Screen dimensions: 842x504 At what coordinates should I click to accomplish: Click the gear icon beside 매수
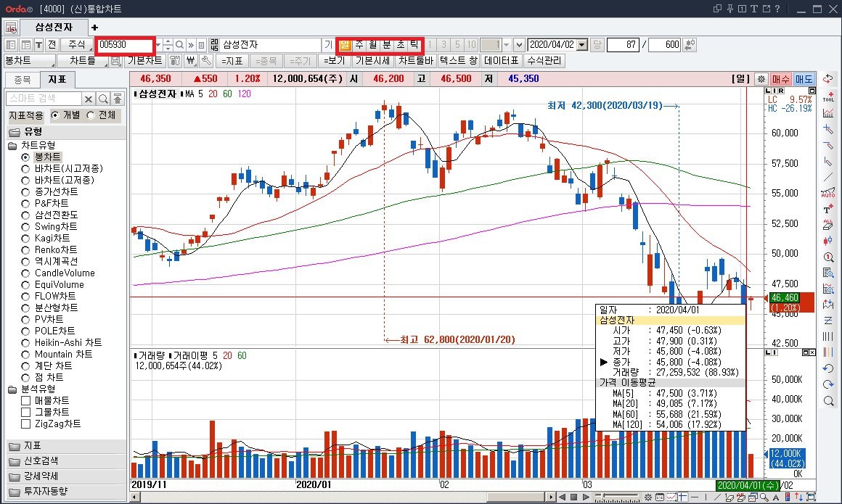point(761,79)
